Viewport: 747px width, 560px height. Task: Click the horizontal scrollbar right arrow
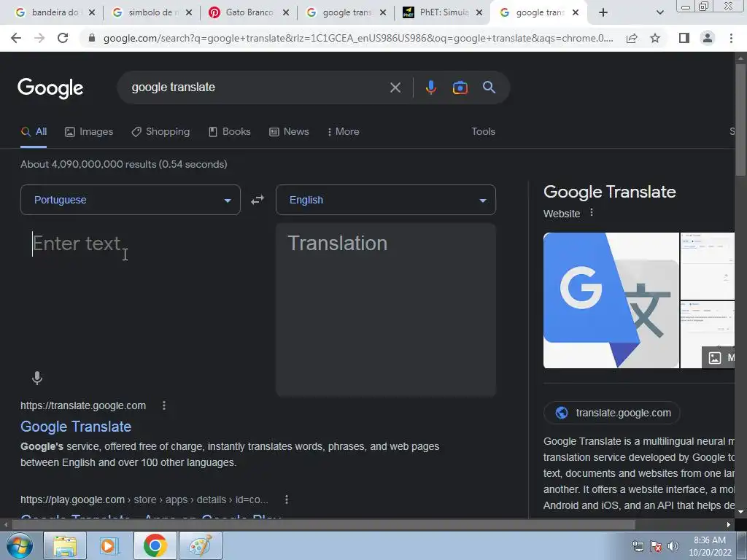point(729,524)
